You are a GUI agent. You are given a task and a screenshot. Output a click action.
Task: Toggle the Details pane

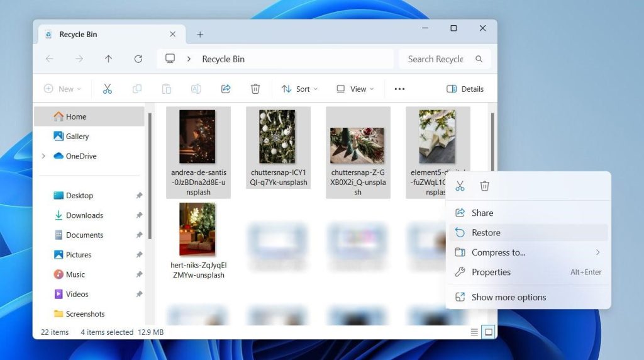[x=465, y=89]
